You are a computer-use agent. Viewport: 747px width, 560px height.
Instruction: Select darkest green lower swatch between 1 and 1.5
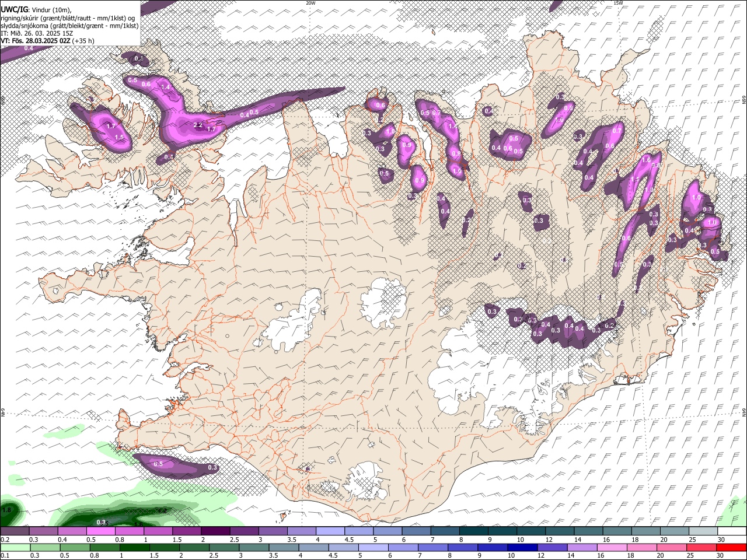[x=135, y=548]
